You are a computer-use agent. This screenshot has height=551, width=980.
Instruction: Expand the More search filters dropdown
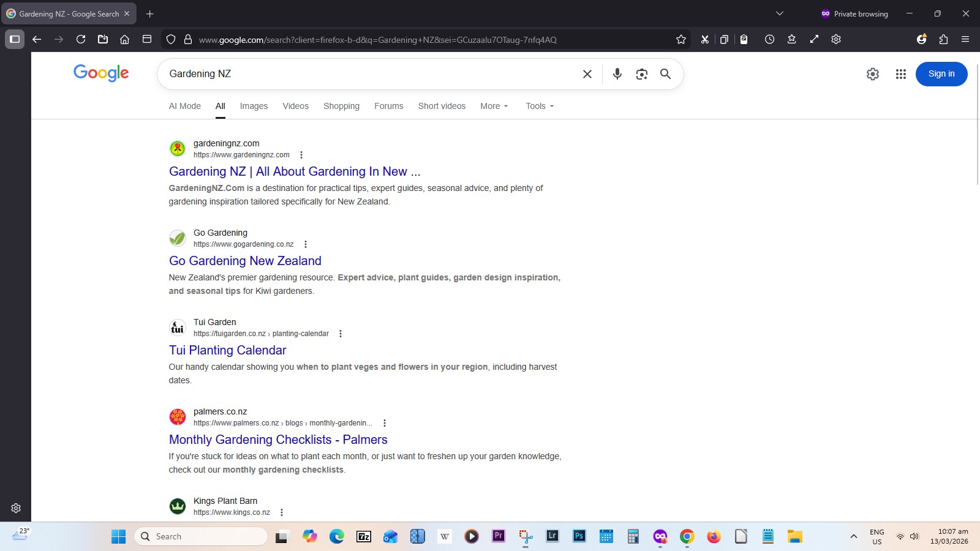click(x=494, y=106)
